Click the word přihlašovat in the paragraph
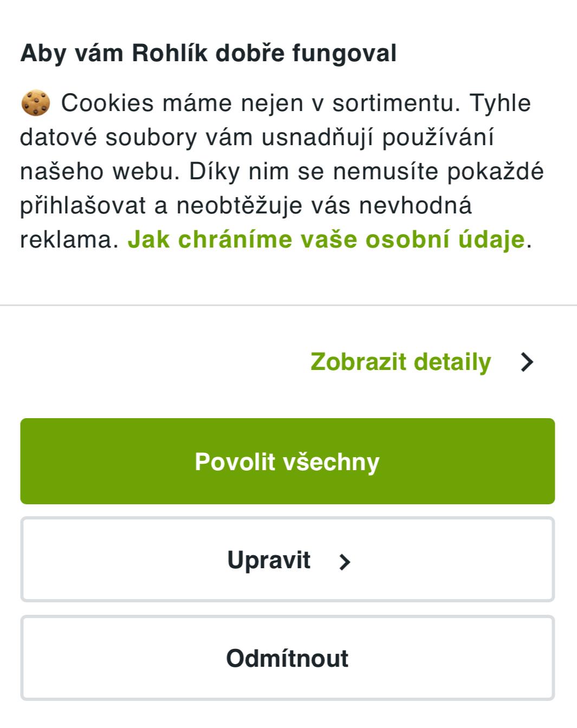Image resolution: width=577 pixels, height=728 pixels. coord(83,206)
